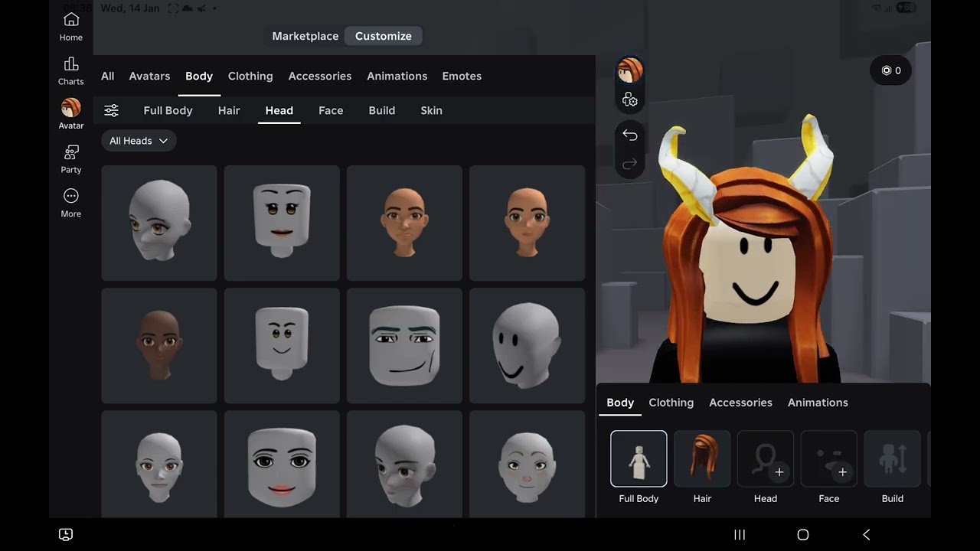Click the avatar portrait icon above preview
980x551 pixels.
pos(630,70)
